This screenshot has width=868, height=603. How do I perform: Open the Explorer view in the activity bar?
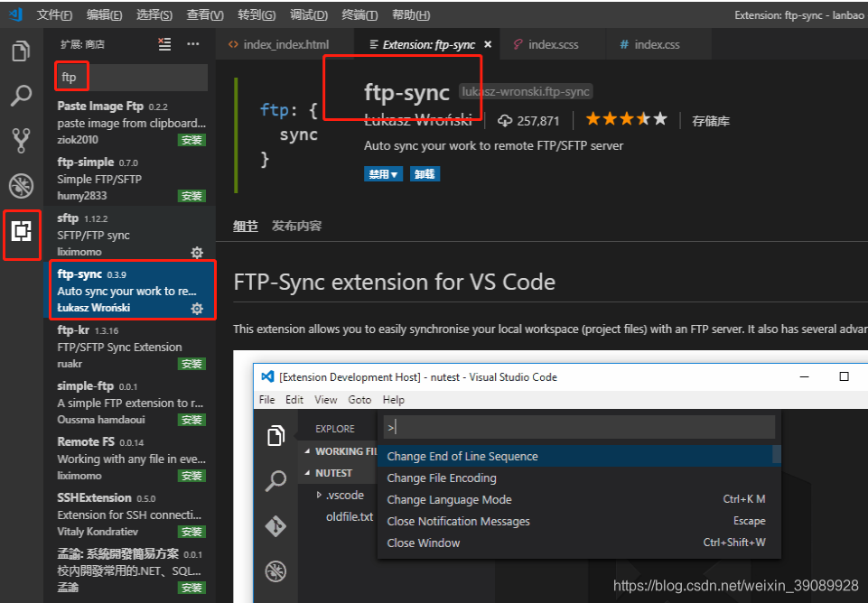[21, 51]
